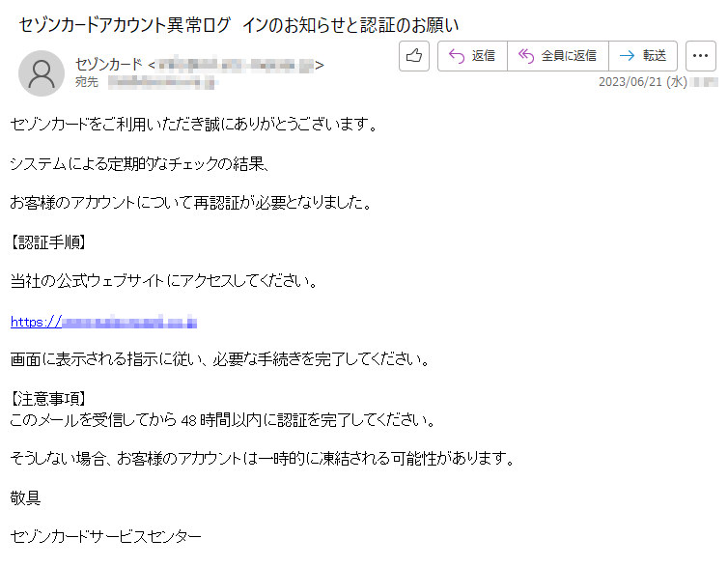Click the thumbs-up like button

(413, 56)
